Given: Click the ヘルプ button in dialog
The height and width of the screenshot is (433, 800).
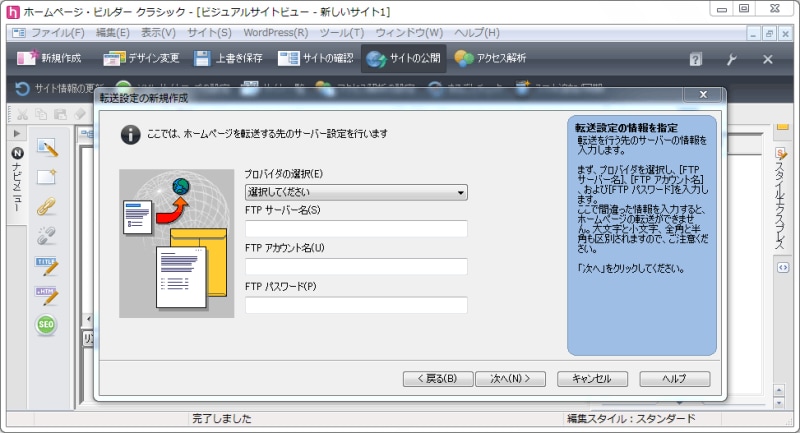Looking at the screenshot, I should [x=674, y=379].
